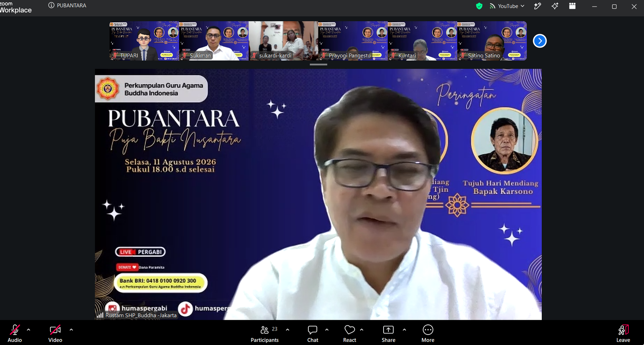Image resolution: width=644 pixels, height=345 pixels.
Task: Maximize the Zoom window
Action: point(614,6)
